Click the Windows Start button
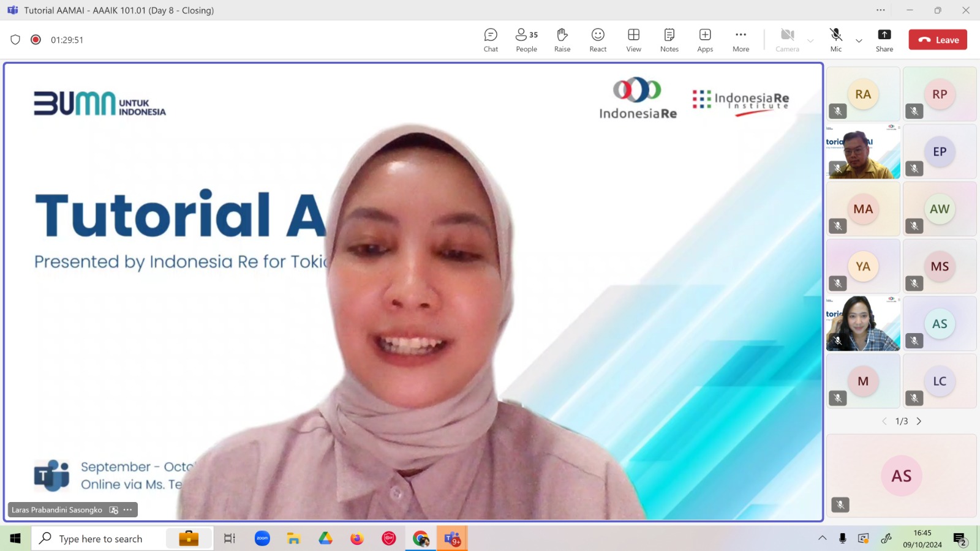 coord(15,538)
